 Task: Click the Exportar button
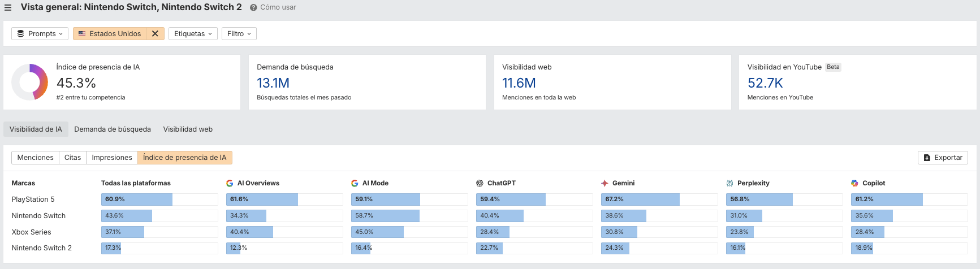(x=943, y=158)
